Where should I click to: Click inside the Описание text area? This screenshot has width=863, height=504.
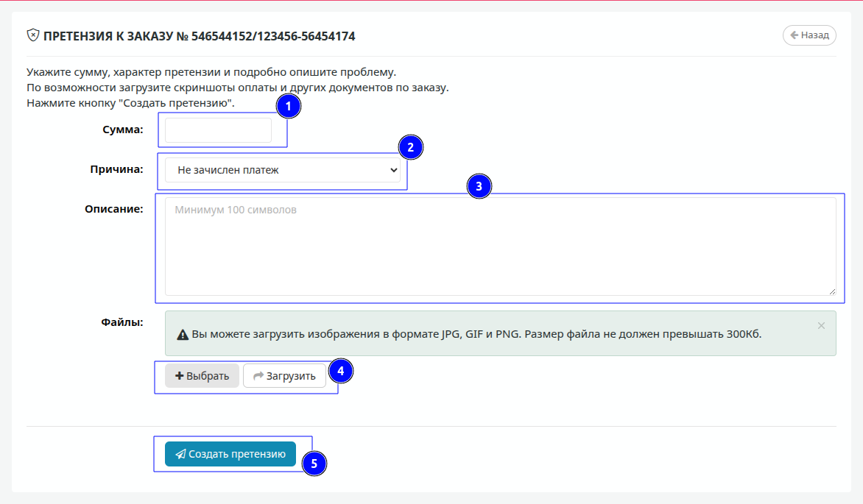click(x=500, y=246)
